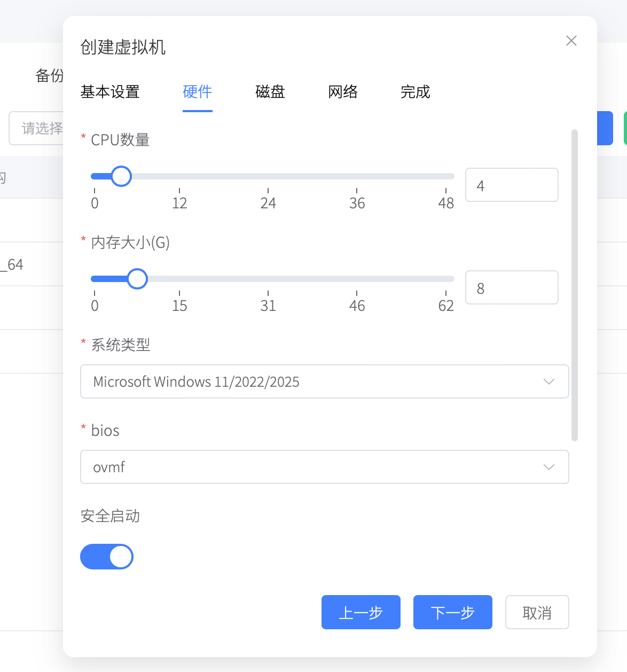Screen dimensions: 627x672
Task: Edit the memory size input showing 8
Action: point(511,287)
